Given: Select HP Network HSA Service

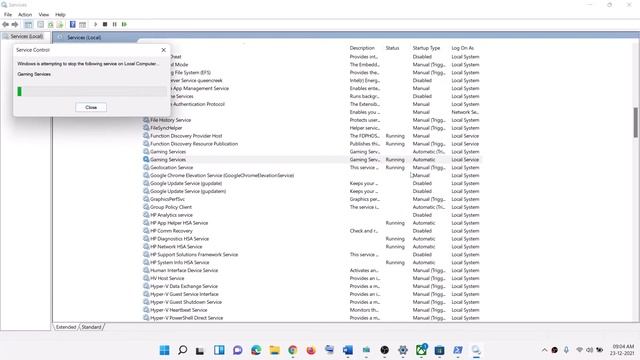Looking at the screenshot, I should click(x=312, y=247).
